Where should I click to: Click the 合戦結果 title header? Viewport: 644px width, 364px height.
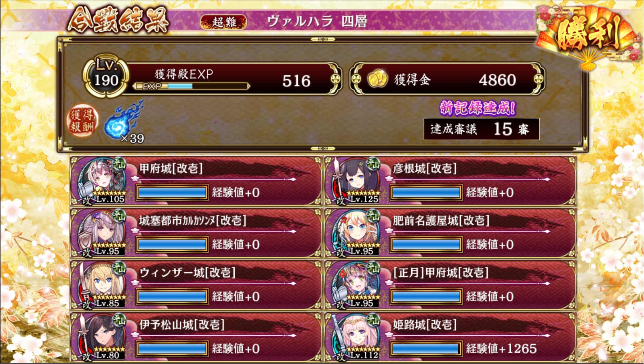click(x=118, y=19)
